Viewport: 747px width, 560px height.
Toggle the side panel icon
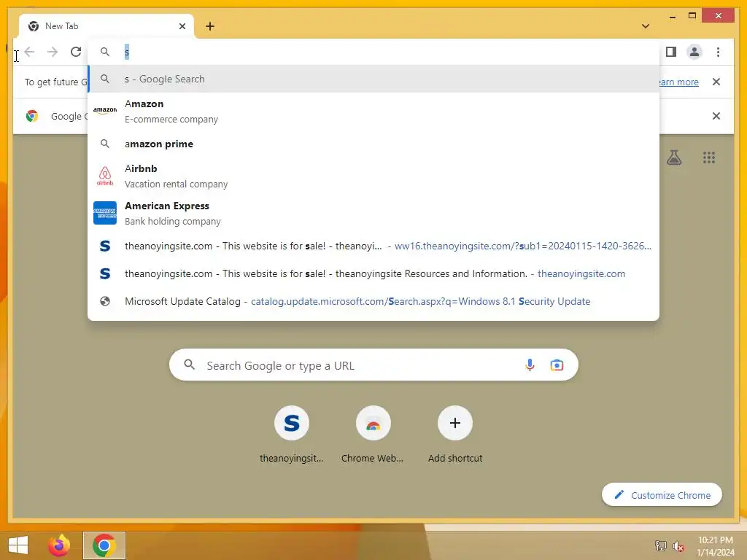[671, 52]
